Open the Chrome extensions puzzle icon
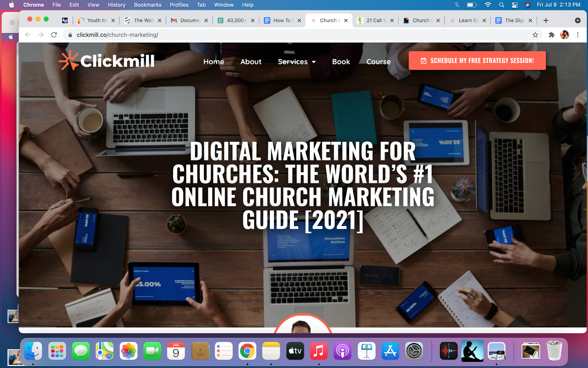This screenshot has width=588, height=368. pos(551,35)
